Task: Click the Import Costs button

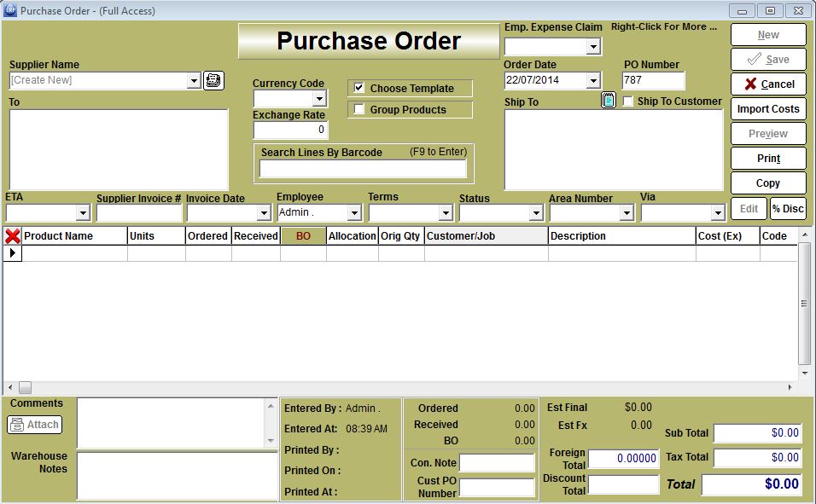Action: 767,109
